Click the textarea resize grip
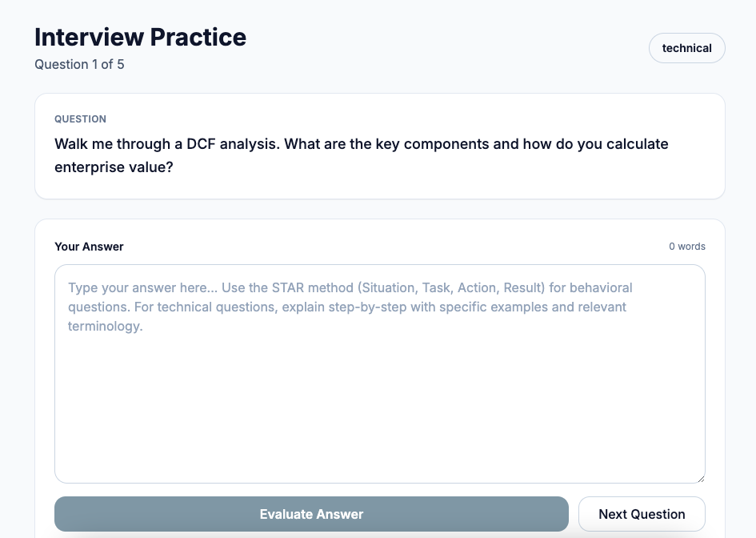756x538 pixels. (701, 477)
